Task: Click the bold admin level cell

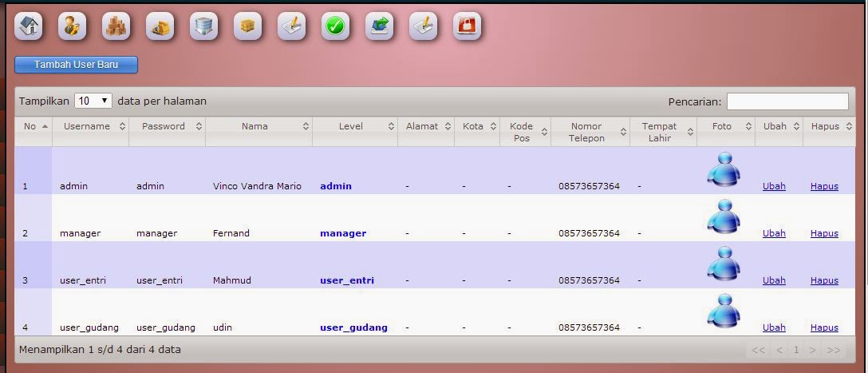Action: [336, 186]
